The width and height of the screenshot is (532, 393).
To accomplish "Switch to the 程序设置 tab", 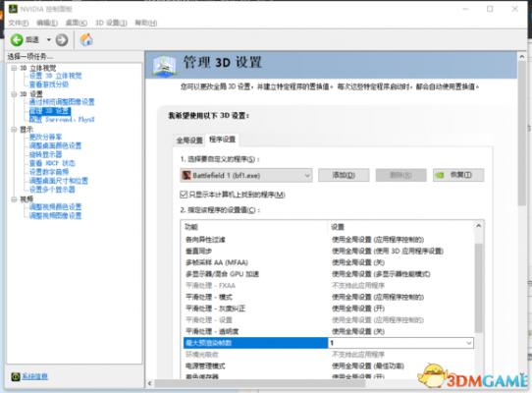I will 222,140.
